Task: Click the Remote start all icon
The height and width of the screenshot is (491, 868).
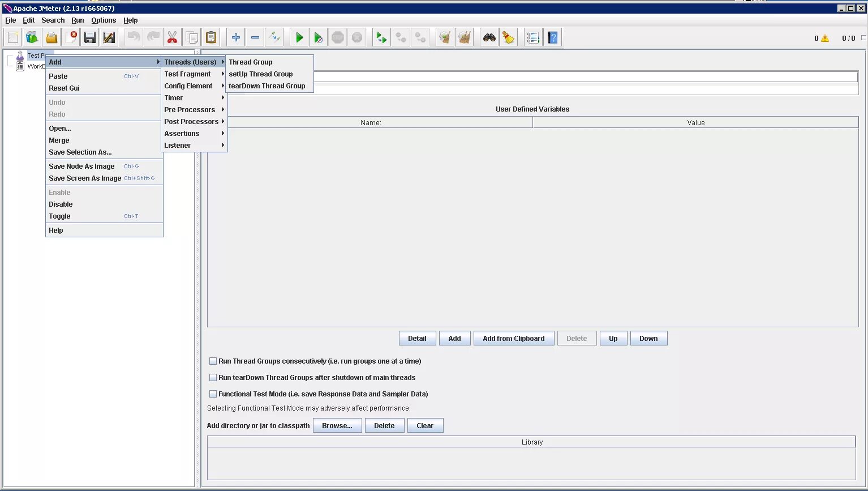Action: point(381,38)
